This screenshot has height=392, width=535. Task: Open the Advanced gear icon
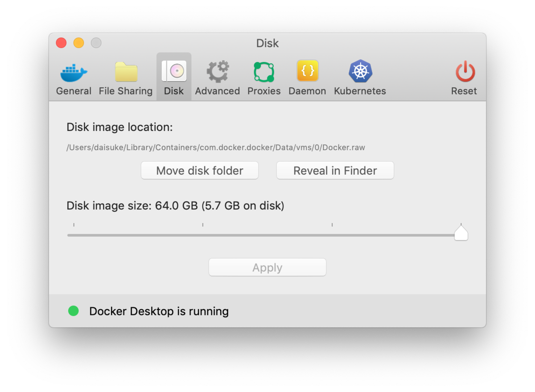pos(218,72)
